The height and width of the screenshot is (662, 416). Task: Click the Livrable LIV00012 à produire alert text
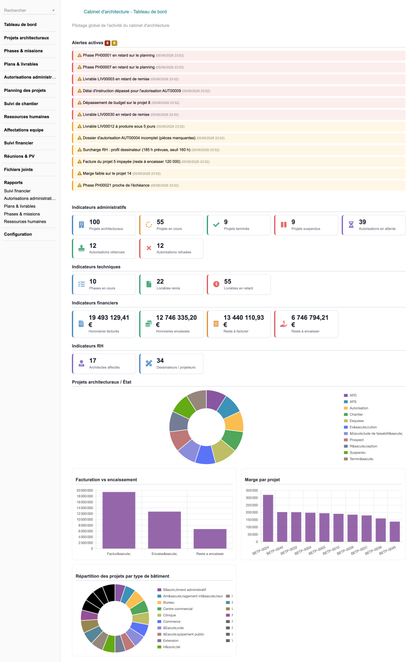(x=119, y=126)
